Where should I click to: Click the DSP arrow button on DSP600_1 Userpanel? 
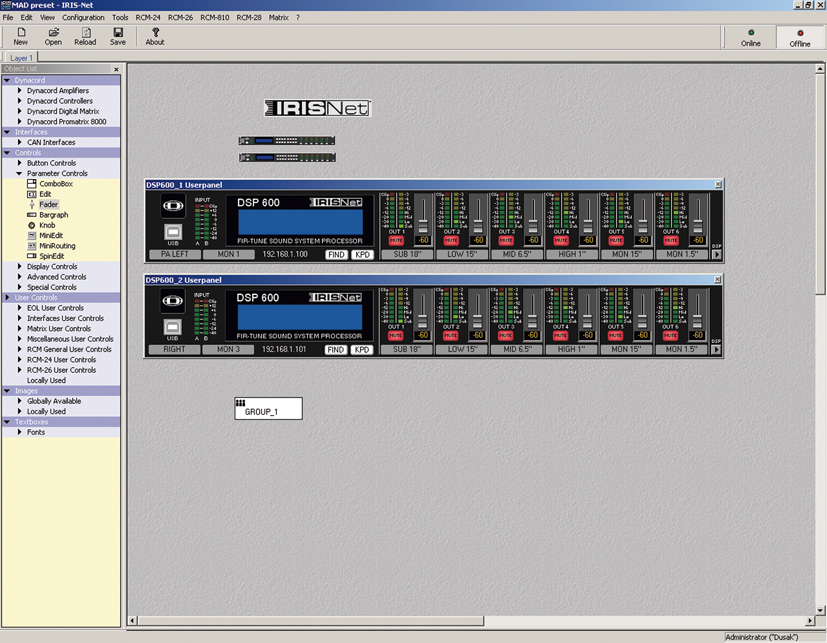tap(717, 255)
